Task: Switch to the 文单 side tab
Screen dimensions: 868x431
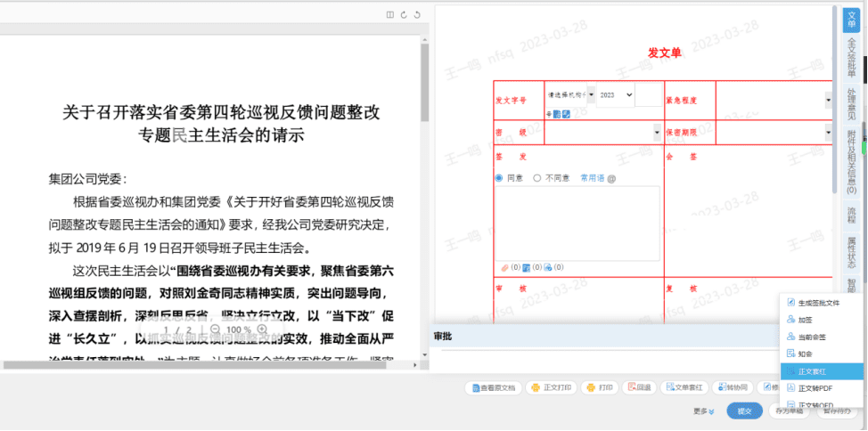Action: 851,20
